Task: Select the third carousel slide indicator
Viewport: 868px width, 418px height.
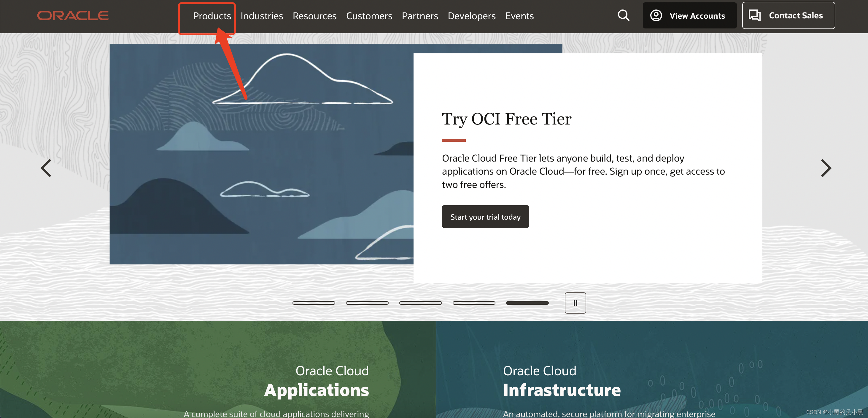Action: tap(420, 303)
